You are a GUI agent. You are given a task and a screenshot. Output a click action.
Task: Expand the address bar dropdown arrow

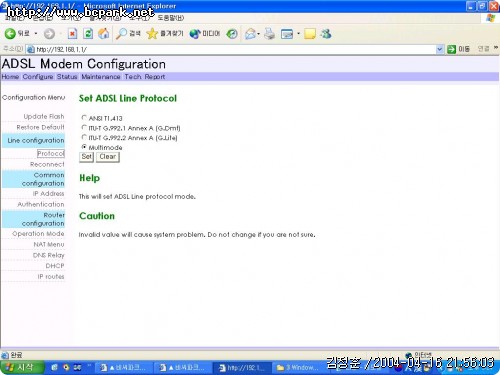pyautogui.click(x=440, y=49)
